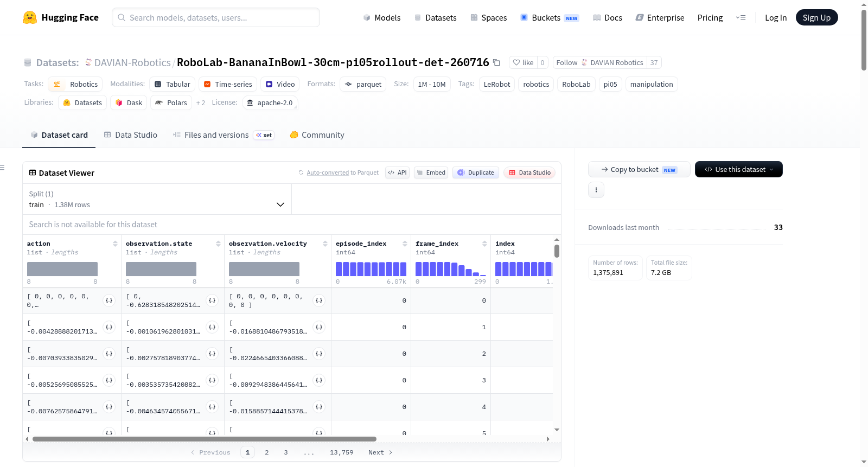
Task: Go to the Next page of rows
Action: [380, 452]
